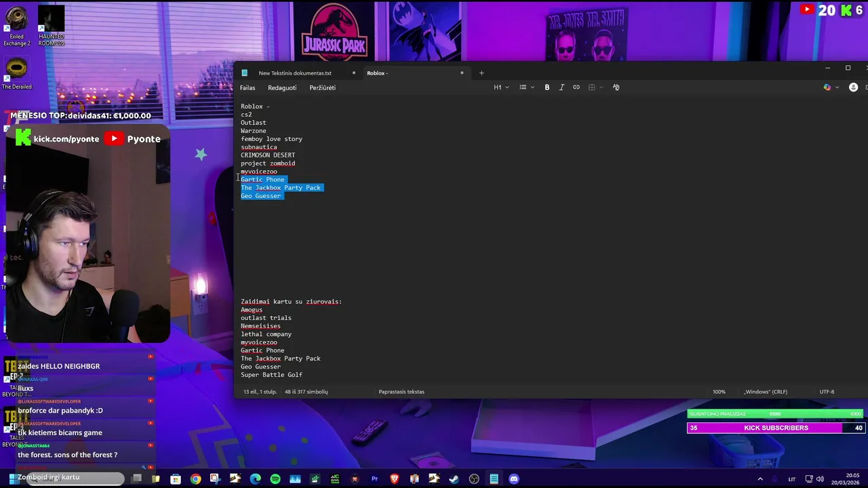Screen dimensions: 868x488
Task: Click the line 'Super Battle Golf'
Action: pyautogui.click(x=271, y=375)
